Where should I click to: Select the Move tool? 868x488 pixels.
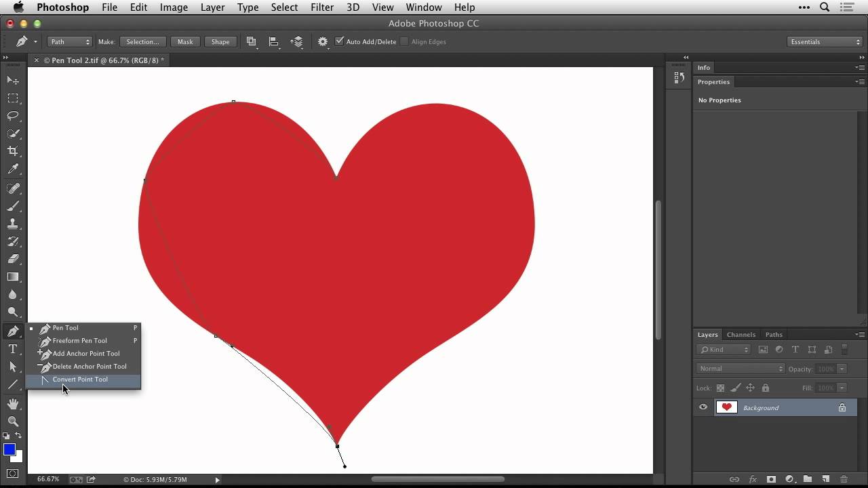13,81
